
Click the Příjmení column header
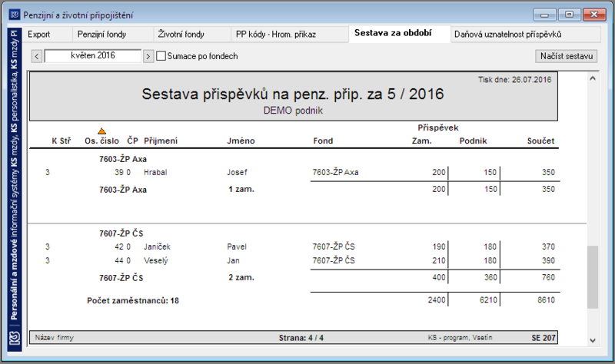tap(161, 141)
